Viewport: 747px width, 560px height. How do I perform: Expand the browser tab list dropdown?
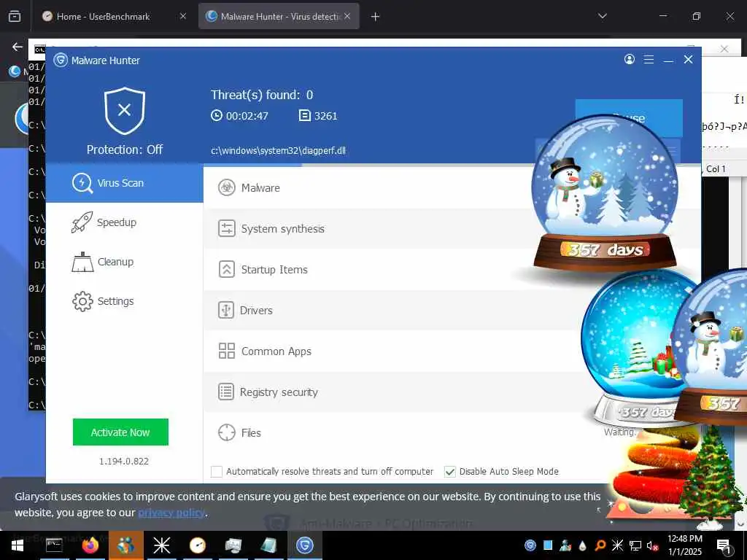pyautogui.click(x=602, y=16)
